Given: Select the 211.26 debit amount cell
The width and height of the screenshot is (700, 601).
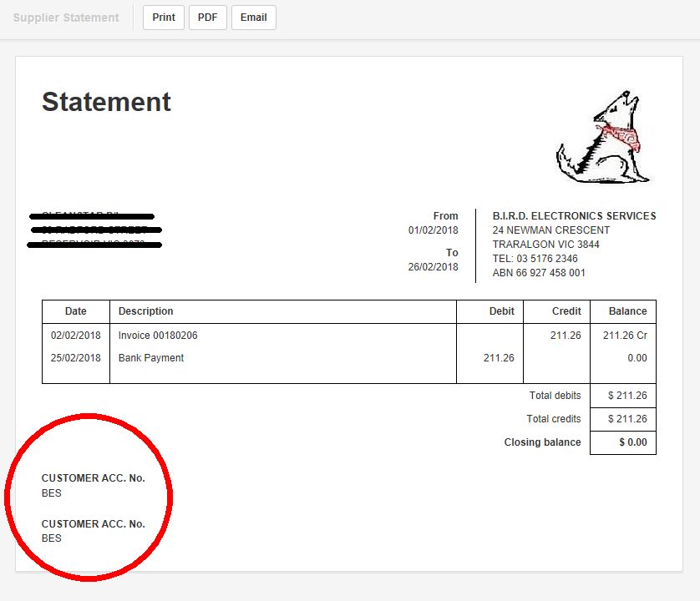Looking at the screenshot, I should pyautogui.click(x=499, y=358).
